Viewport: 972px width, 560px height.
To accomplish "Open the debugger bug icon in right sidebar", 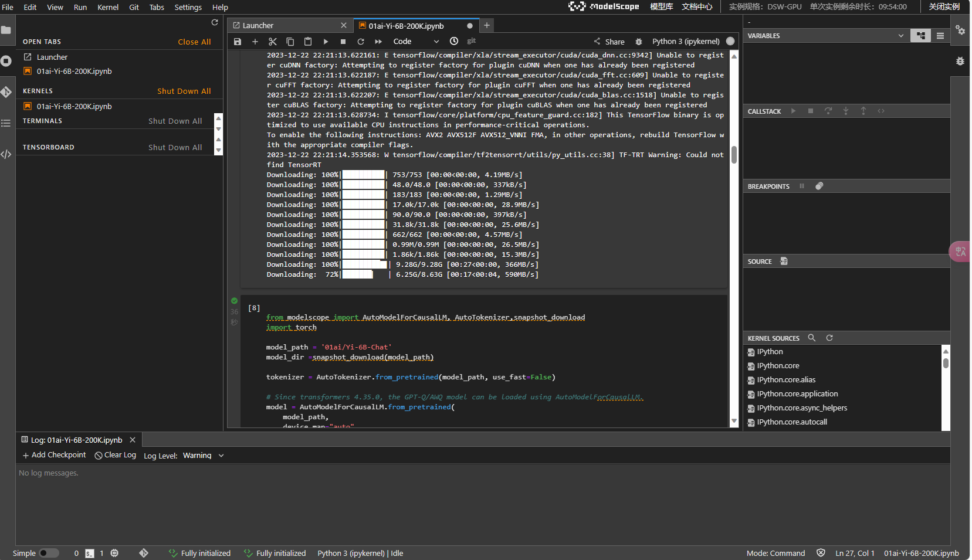I will (x=960, y=61).
